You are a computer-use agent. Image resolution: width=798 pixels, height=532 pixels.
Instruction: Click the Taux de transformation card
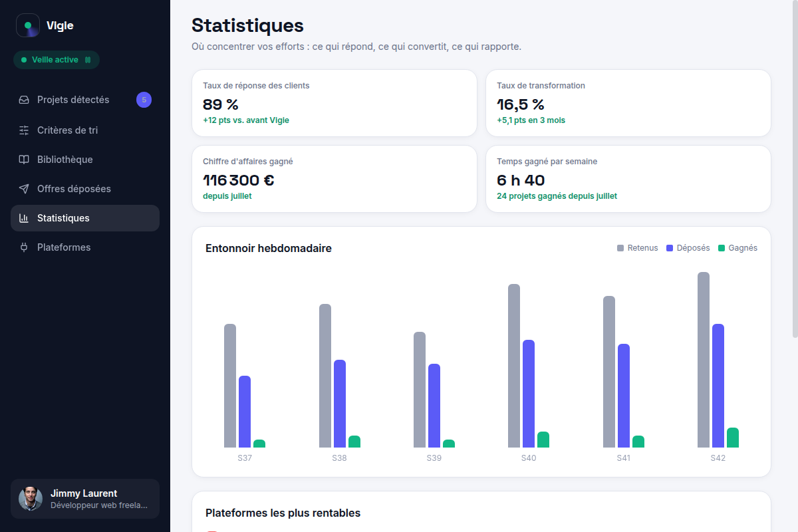[628, 103]
